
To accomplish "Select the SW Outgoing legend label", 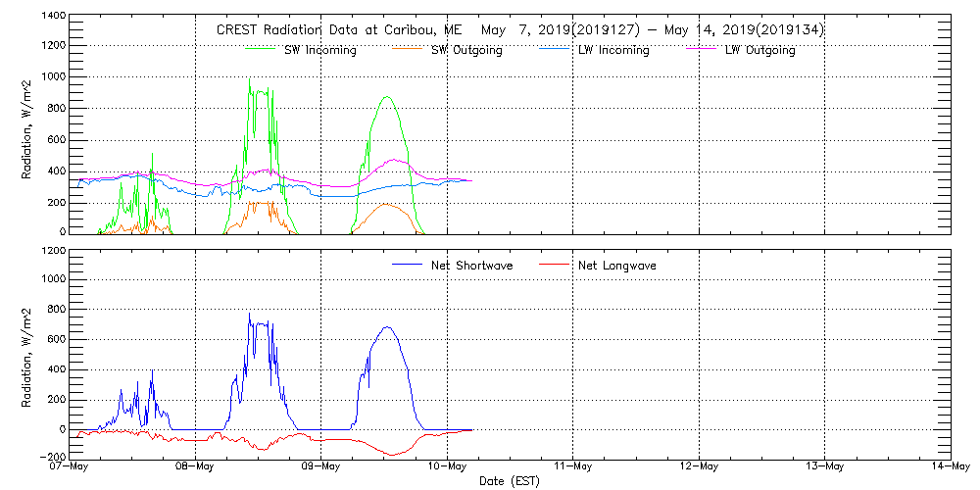I will [466, 50].
